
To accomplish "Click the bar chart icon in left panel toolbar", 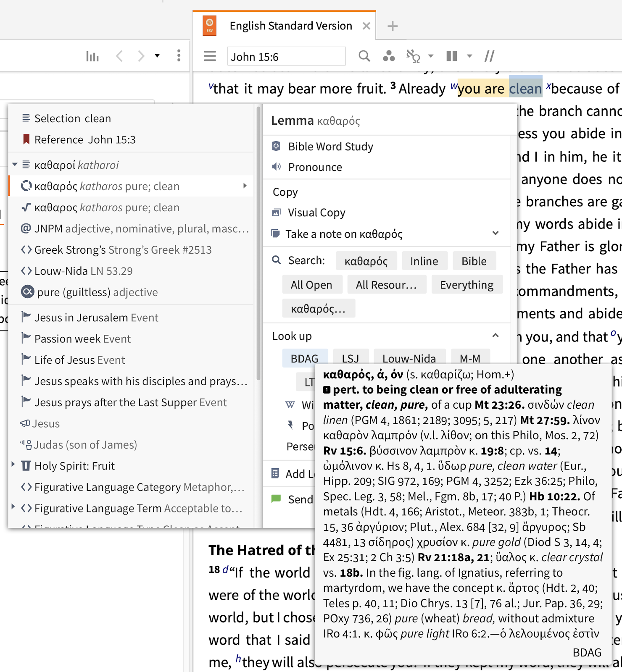I will pyautogui.click(x=92, y=56).
